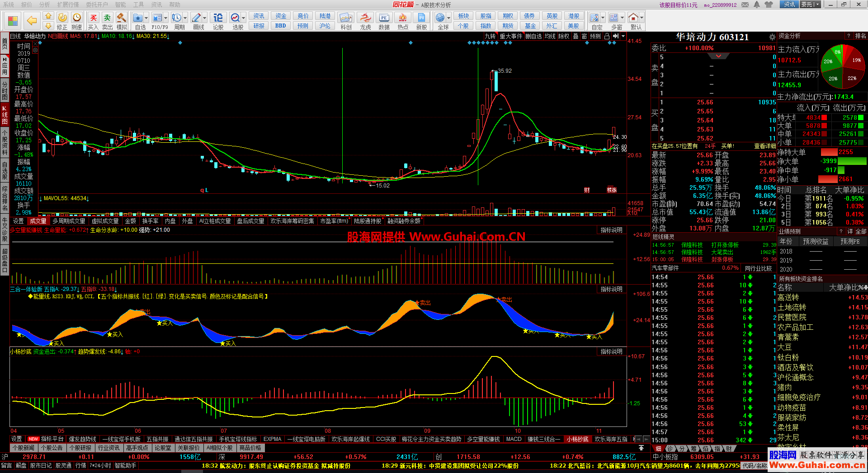Click 查看详细 link in order book
This screenshot has width=868, height=473.
point(764,146)
